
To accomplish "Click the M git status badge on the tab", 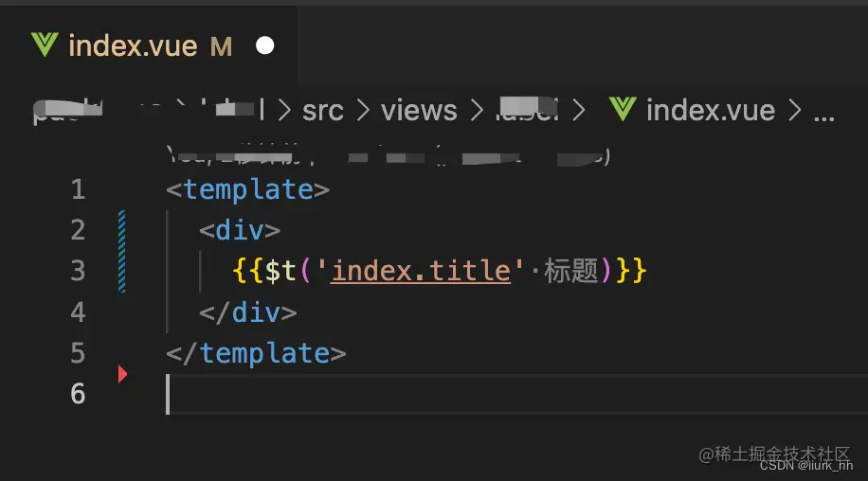I will tap(221, 45).
